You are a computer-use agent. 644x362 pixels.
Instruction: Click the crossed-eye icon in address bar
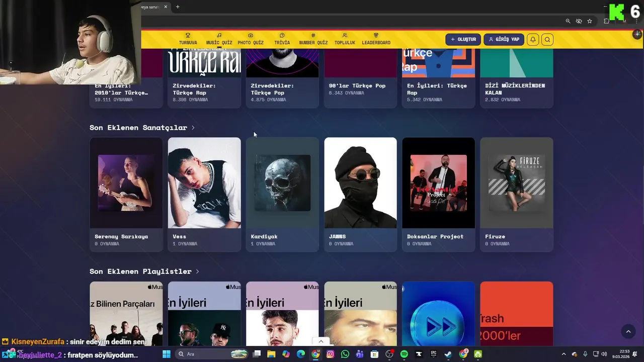tap(579, 21)
